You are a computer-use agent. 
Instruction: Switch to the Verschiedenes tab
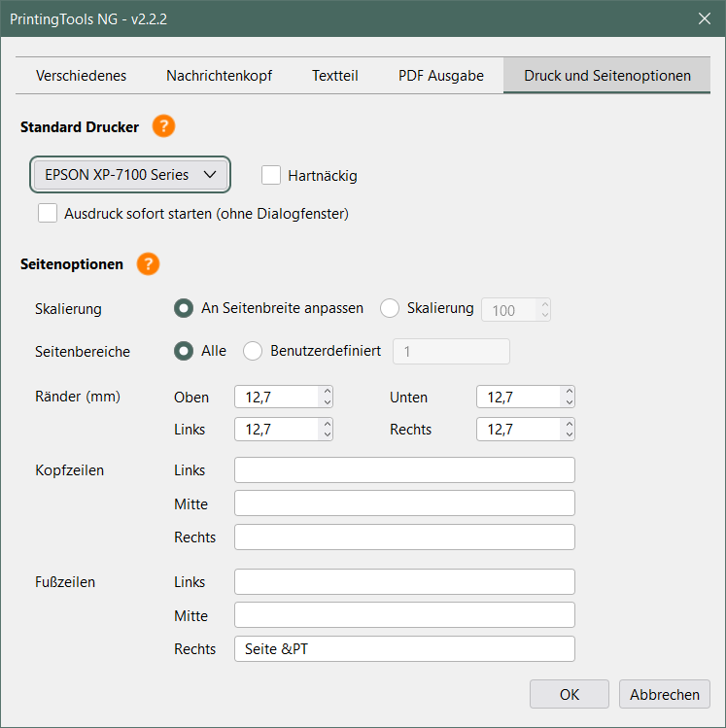(81, 75)
